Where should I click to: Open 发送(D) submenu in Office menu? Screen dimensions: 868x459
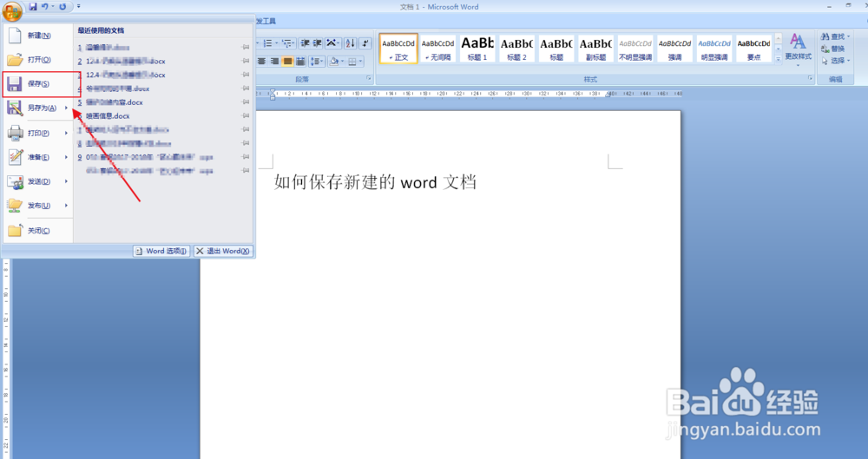[38, 181]
